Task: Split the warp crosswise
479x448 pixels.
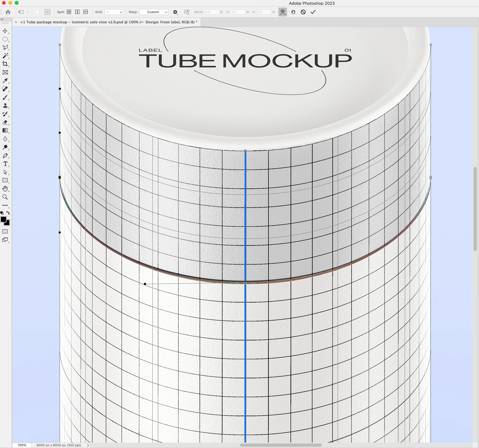Action: click(x=69, y=12)
